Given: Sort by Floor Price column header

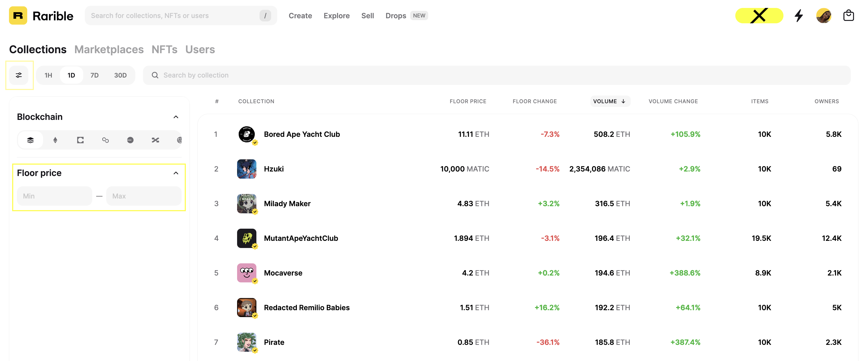Looking at the screenshot, I should pos(468,101).
